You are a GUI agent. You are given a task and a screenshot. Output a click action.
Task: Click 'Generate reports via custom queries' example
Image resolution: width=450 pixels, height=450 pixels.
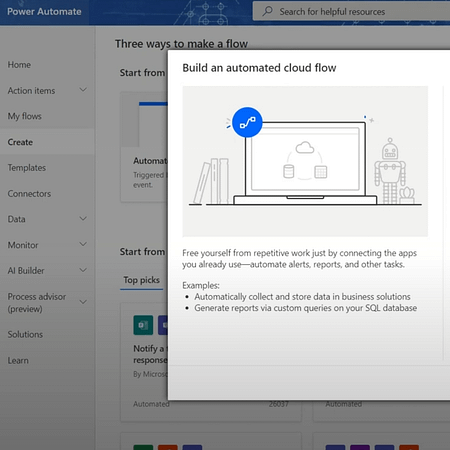coord(306,308)
